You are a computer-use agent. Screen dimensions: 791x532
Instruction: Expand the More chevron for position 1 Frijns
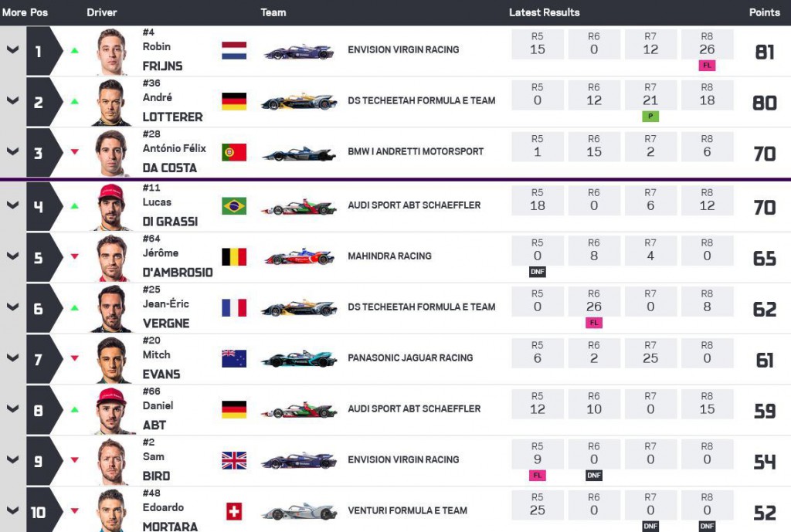tap(12, 50)
